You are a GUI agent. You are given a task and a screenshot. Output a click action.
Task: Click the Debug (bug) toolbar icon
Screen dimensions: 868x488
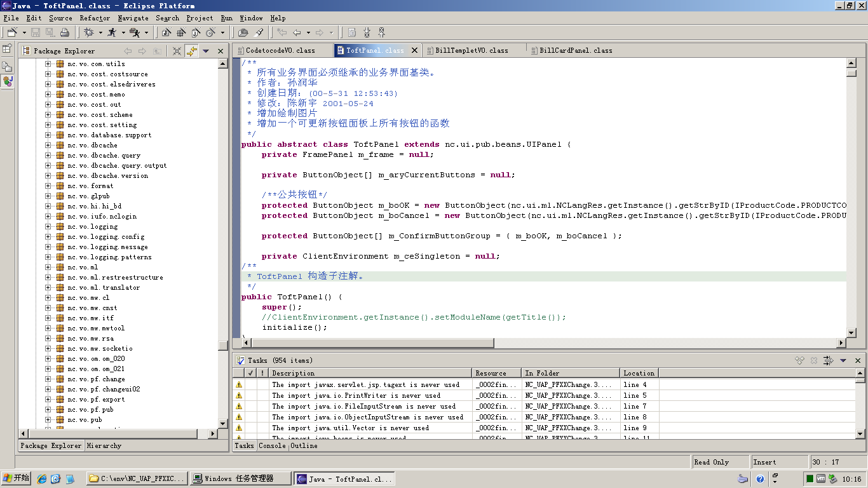pos(88,32)
